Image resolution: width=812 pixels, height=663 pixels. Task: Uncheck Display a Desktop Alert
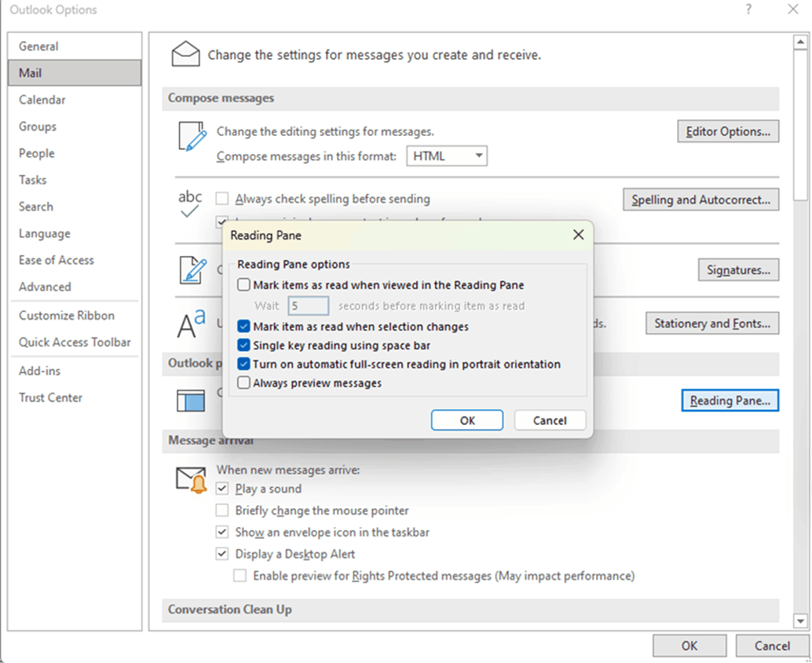click(222, 554)
